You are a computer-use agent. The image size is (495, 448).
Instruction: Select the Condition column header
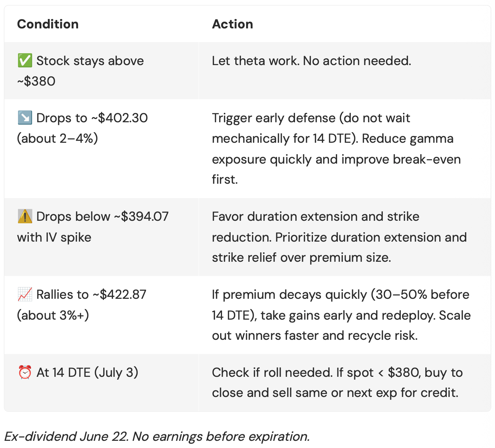48,24
